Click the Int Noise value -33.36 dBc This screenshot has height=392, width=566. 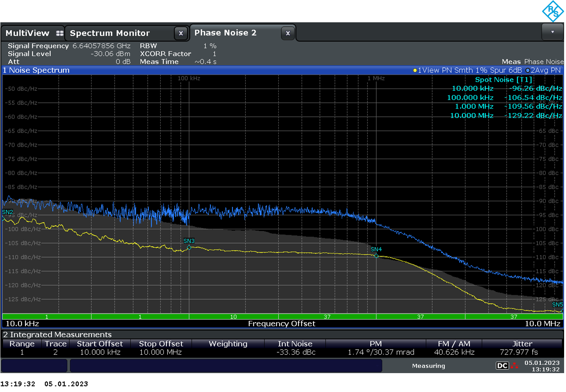click(296, 352)
